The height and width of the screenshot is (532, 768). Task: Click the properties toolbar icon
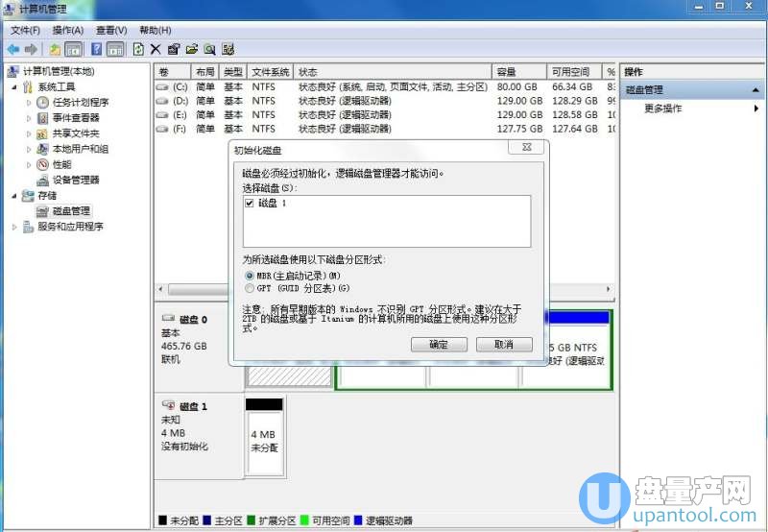coord(173,49)
